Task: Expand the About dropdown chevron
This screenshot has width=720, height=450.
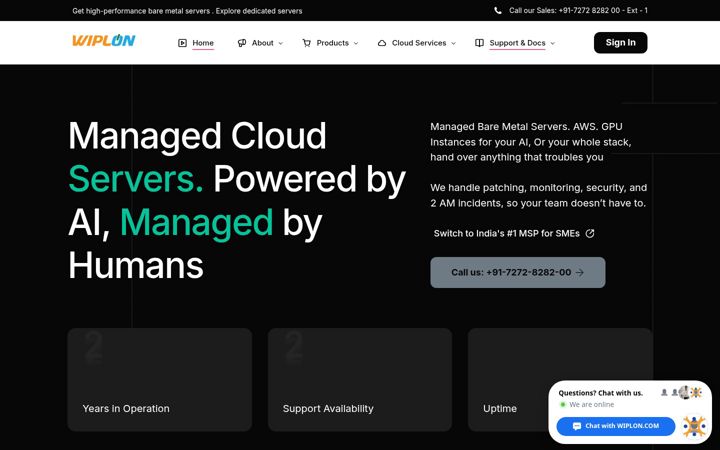Action: coord(281,44)
